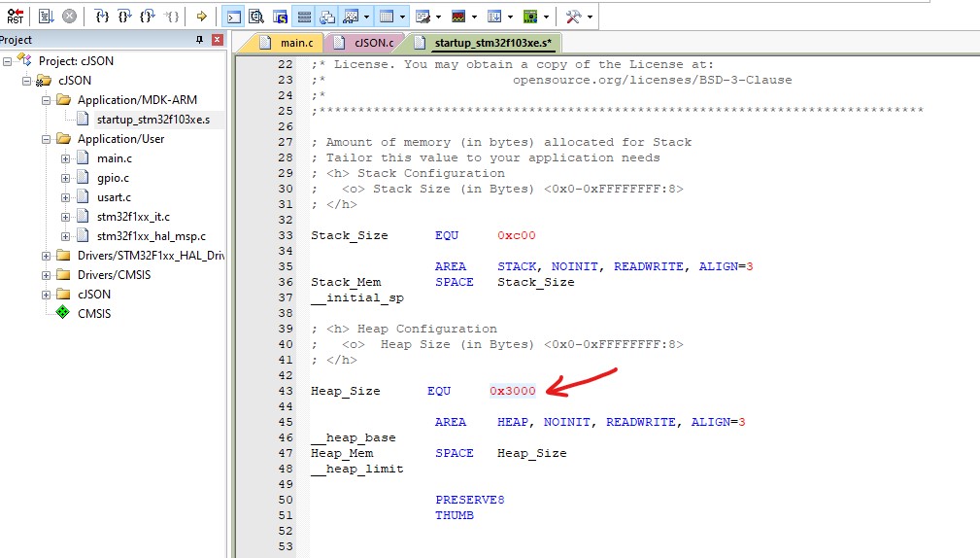Select the Application/User folder label
Screen dimensions: 980x558
120,139
